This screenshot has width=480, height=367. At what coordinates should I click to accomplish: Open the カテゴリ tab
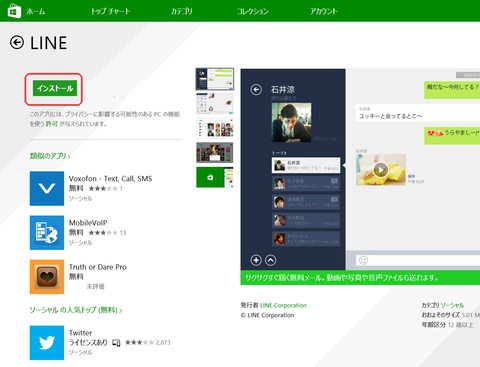[182, 11]
